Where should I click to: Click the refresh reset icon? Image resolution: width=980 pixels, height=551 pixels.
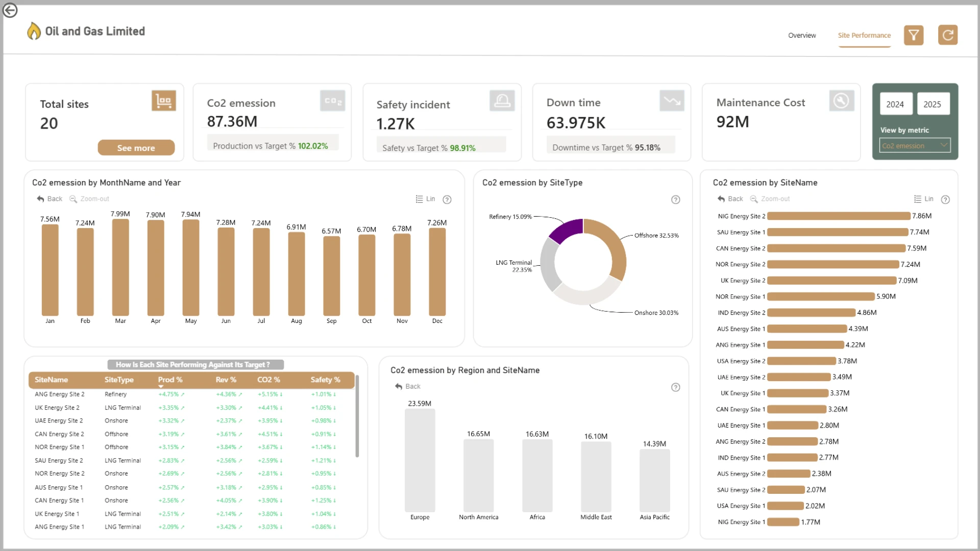click(948, 35)
